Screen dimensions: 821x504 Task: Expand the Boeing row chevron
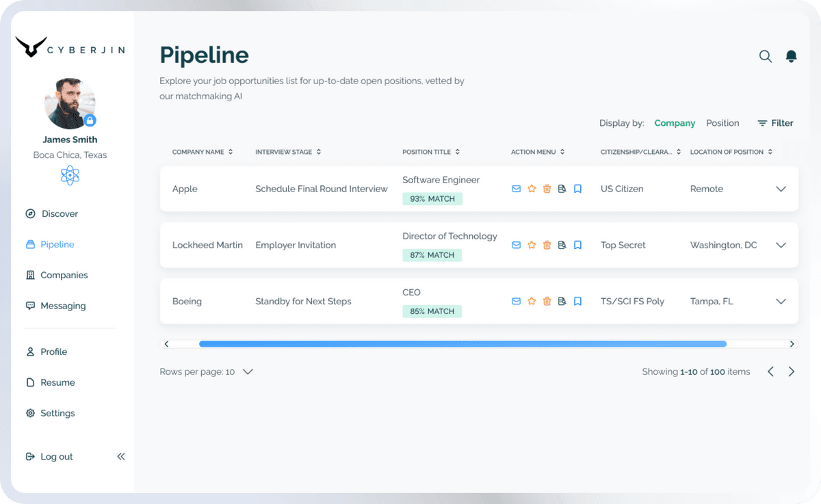pos(781,301)
